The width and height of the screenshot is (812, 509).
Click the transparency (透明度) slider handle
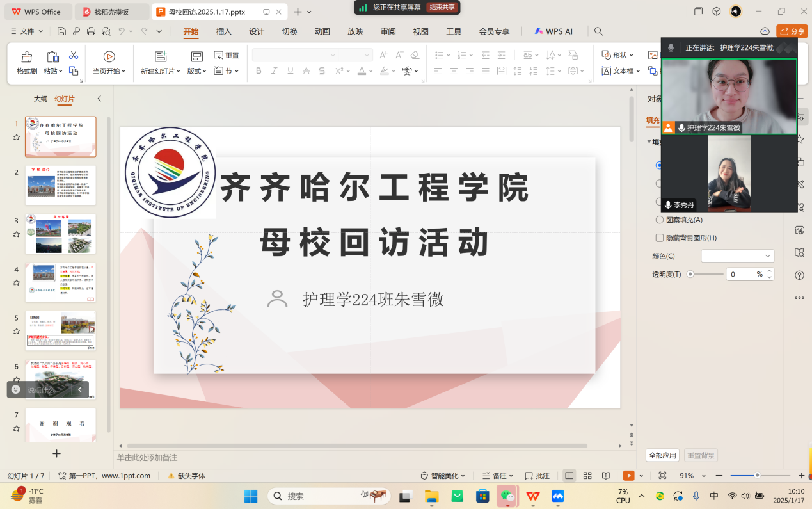(x=690, y=274)
